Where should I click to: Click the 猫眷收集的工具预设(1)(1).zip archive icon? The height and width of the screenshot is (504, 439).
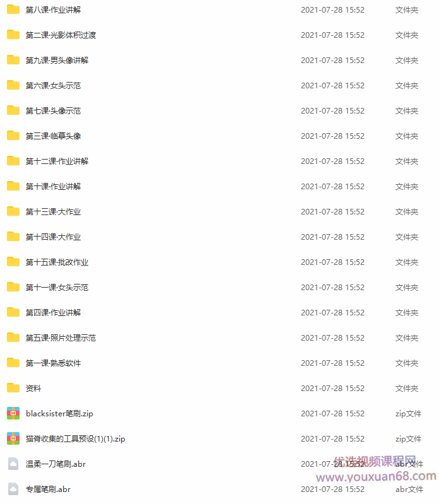point(13,438)
